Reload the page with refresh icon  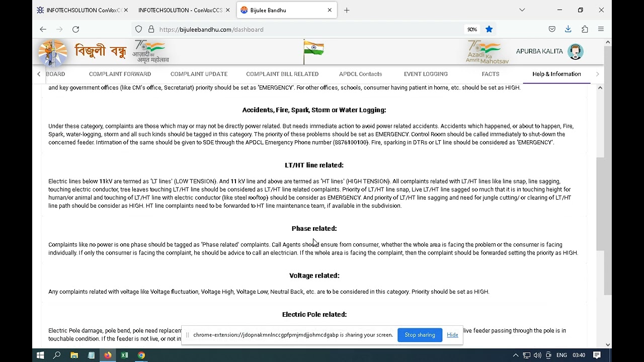click(75, 29)
